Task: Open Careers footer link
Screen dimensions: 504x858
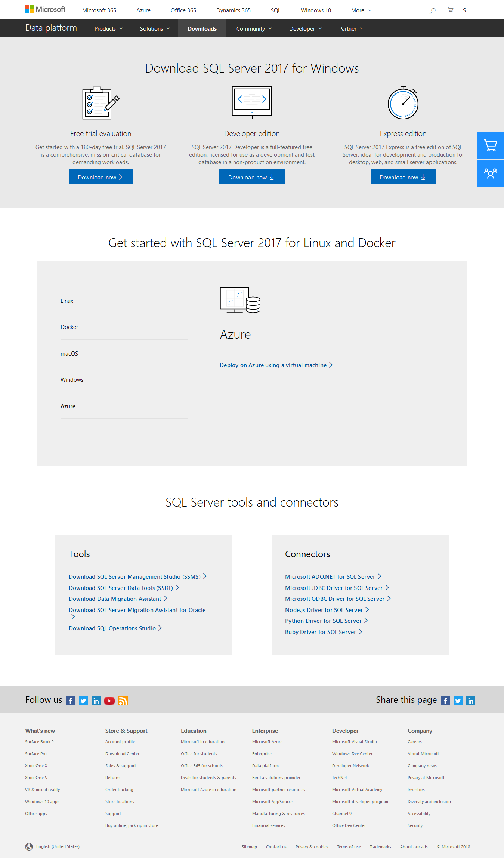Action: coord(414,742)
